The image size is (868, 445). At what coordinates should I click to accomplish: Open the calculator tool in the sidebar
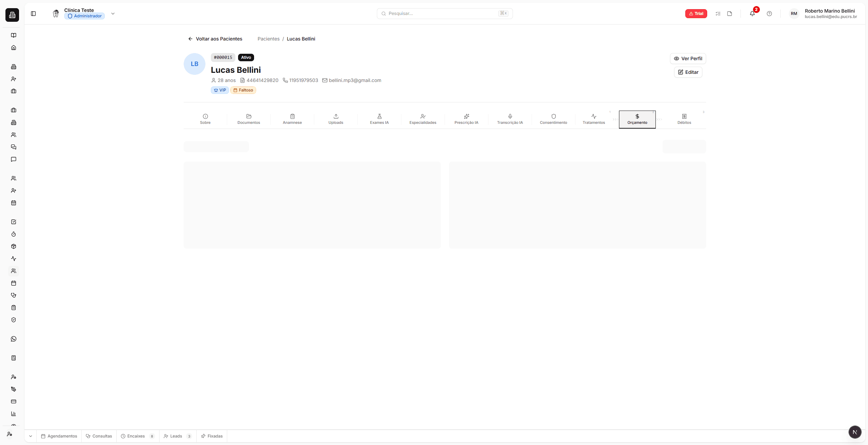click(x=13, y=358)
